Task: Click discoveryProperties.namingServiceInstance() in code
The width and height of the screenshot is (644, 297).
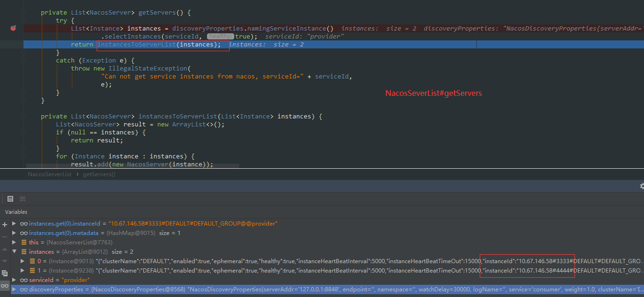Action: coord(253,29)
